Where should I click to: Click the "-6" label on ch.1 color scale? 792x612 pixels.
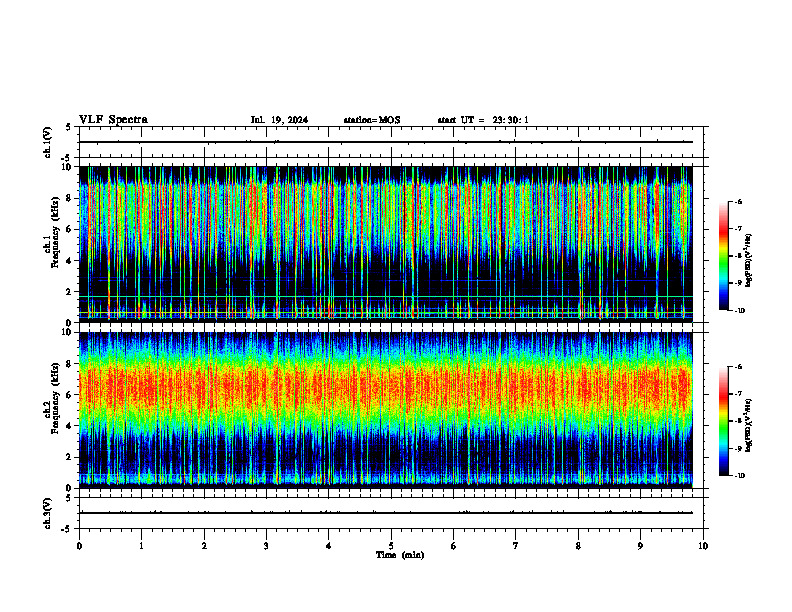738,202
